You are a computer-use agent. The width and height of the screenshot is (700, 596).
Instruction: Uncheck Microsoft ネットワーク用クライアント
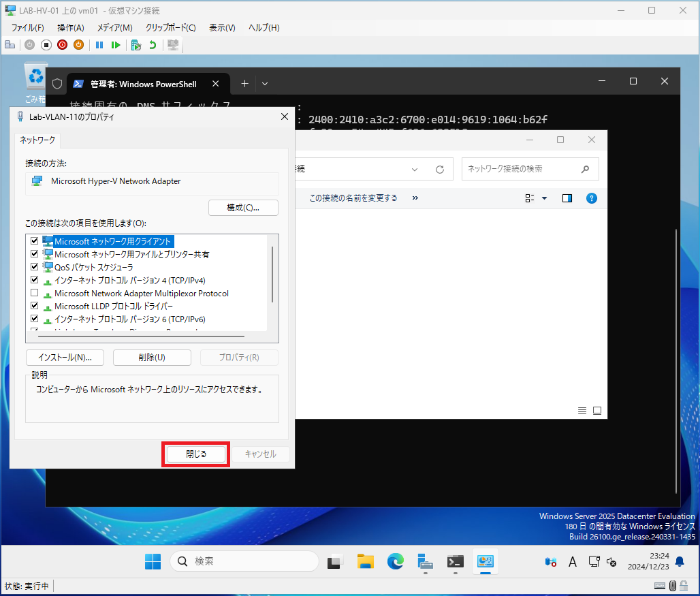tap(34, 240)
